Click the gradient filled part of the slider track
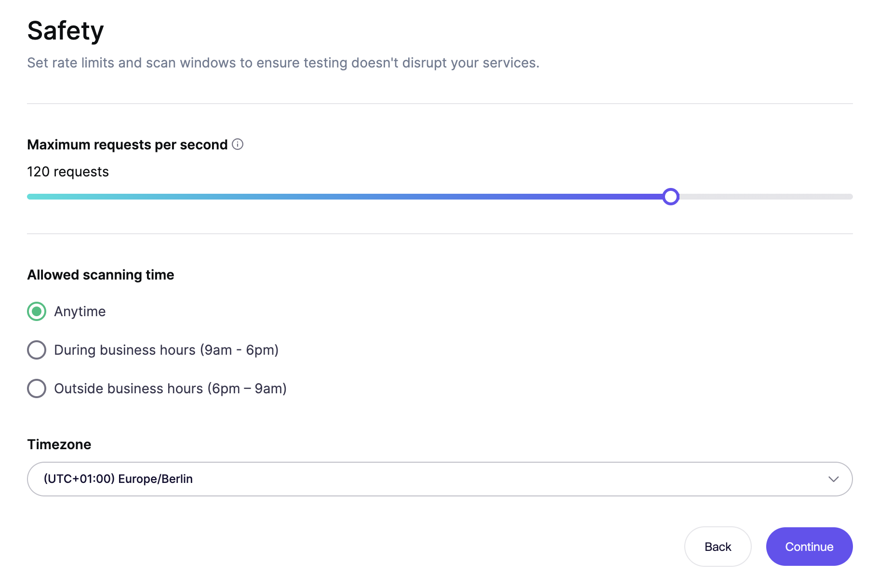878x588 pixels. click(337, 197)
